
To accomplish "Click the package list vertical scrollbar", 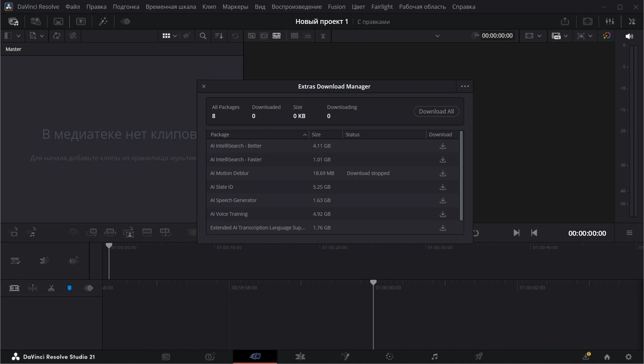I will tap(462, 175).
